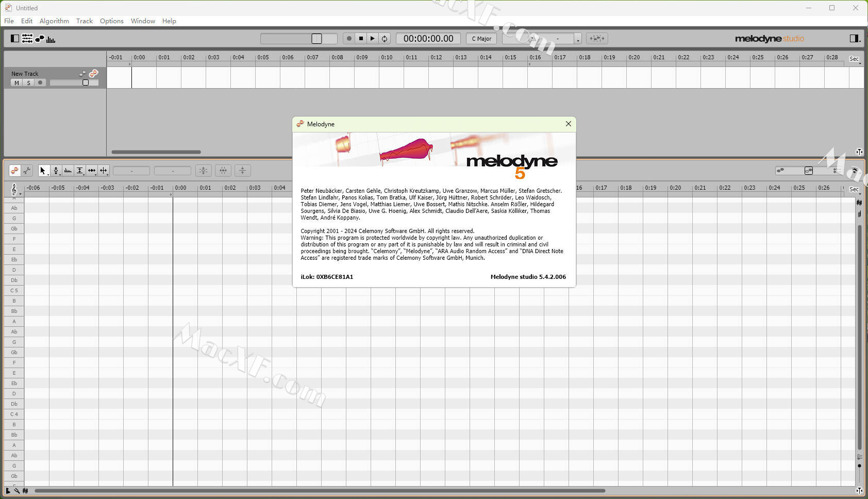Open the right pane layout dropdown
The image size is (868, 499).
(855, 39)
